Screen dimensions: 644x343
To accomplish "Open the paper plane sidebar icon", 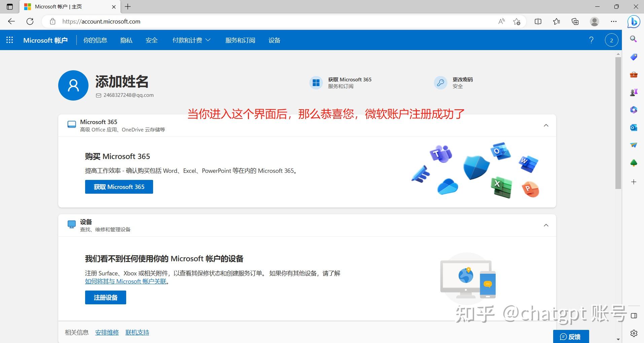I will tap(634, 145).
